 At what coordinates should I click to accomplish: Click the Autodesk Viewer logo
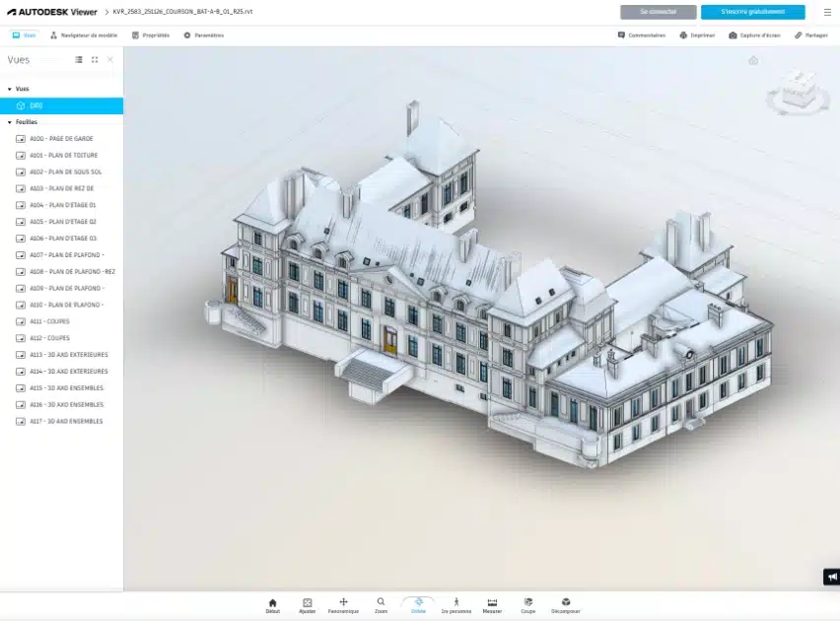[52, 12]
